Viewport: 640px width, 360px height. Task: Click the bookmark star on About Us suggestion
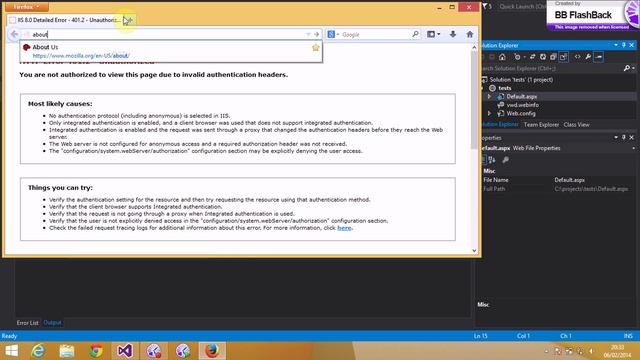point(316,47)
